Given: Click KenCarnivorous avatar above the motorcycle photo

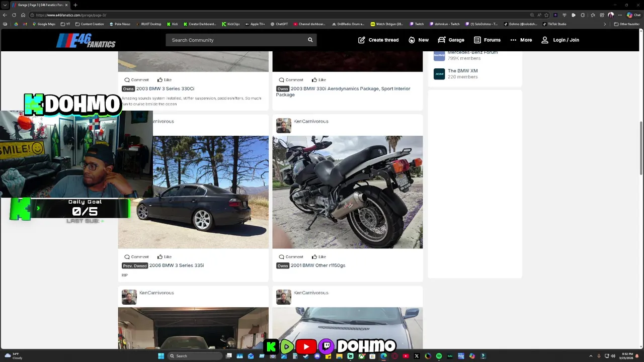Looking at the screenshot, I should (x=283, y=125).
